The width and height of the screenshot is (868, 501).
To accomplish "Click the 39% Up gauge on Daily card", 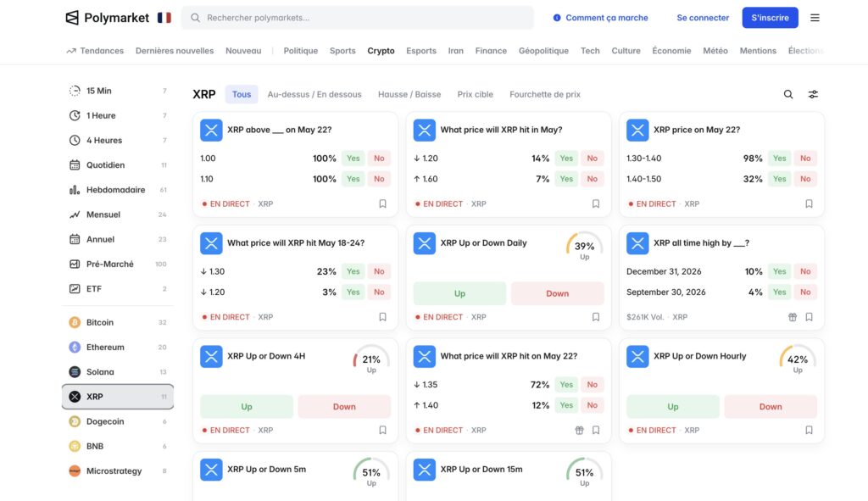I will point(584,247).
